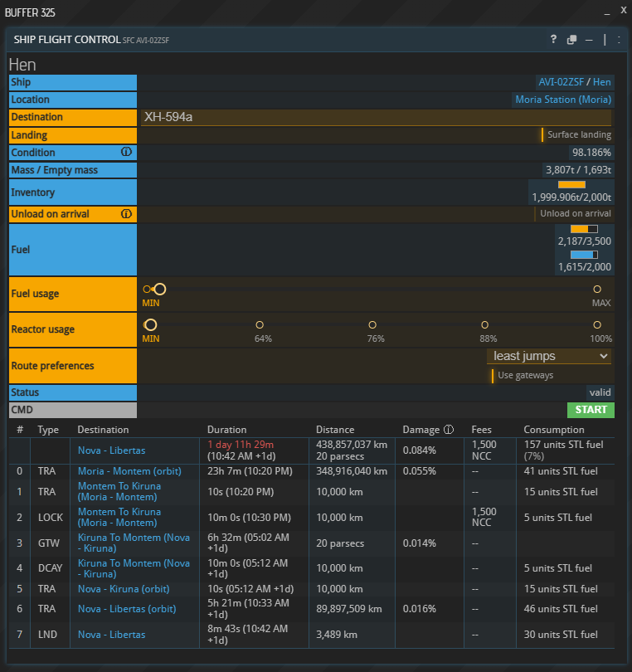Open the AVI-02ZSF ship link

click(x=561, y=82)
